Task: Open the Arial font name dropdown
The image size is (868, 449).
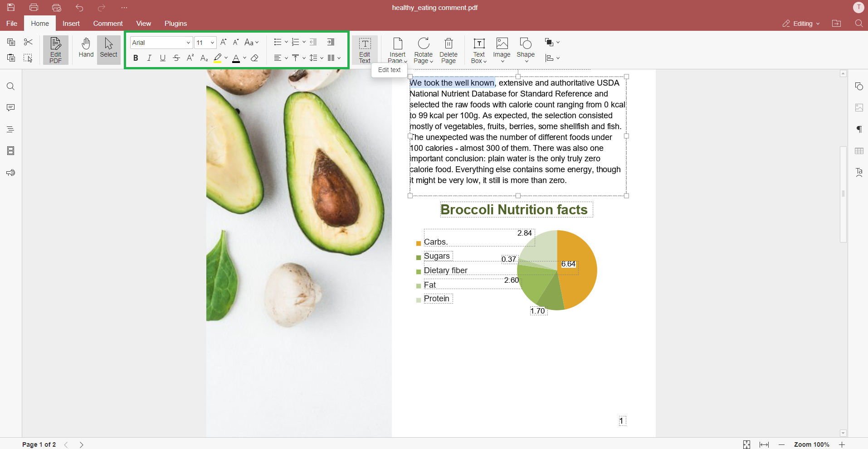Action: pos(161,43)
